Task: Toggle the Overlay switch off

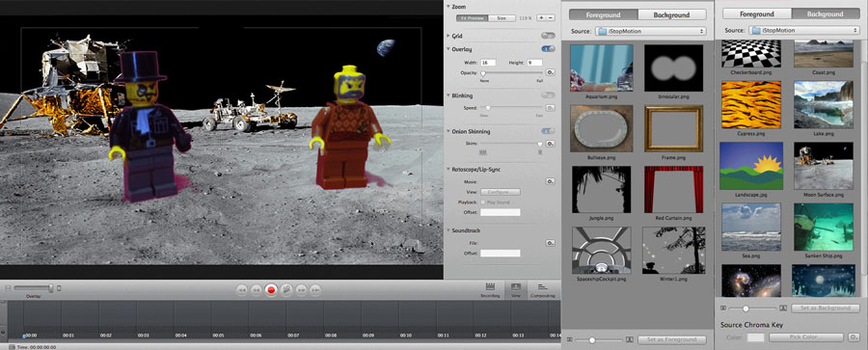Action: (548, 49)
